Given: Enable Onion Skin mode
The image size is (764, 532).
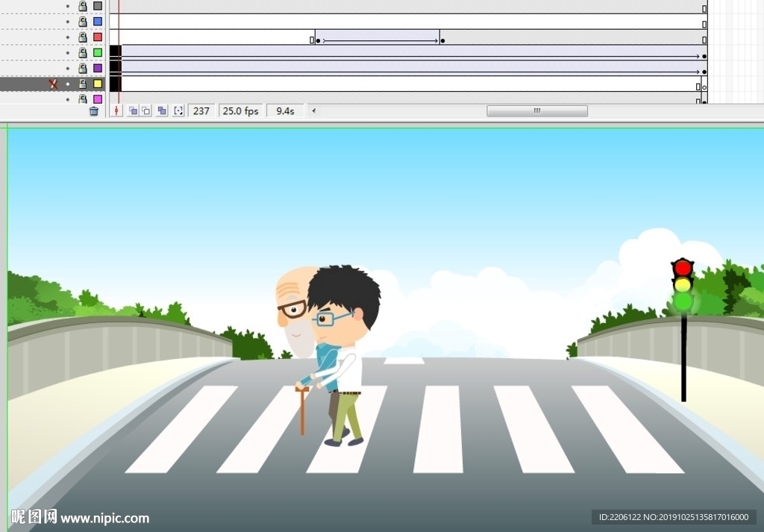Looking at the screenshot, I should (x=133, y=111).
